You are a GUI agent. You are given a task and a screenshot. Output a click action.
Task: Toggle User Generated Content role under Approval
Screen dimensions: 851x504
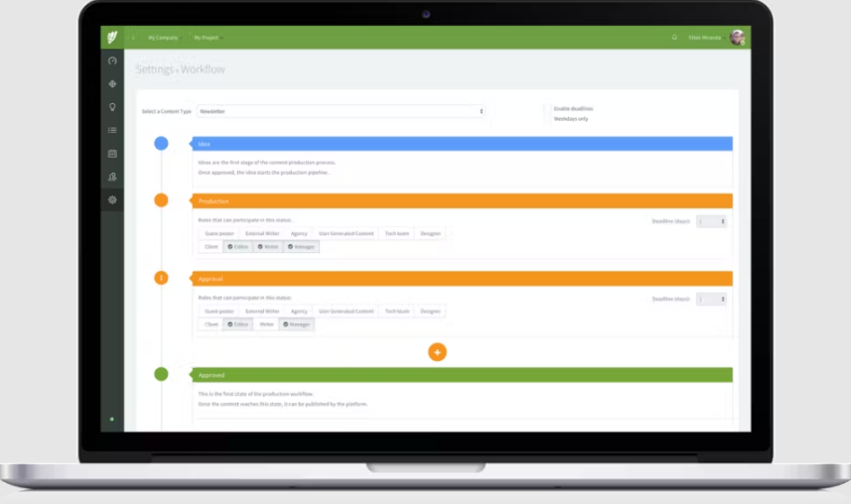[347, 312]
